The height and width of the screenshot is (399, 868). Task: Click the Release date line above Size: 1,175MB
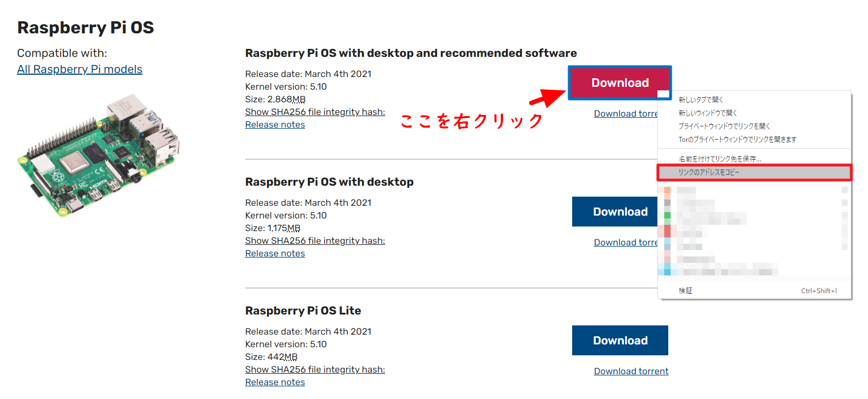pos(309,203)
